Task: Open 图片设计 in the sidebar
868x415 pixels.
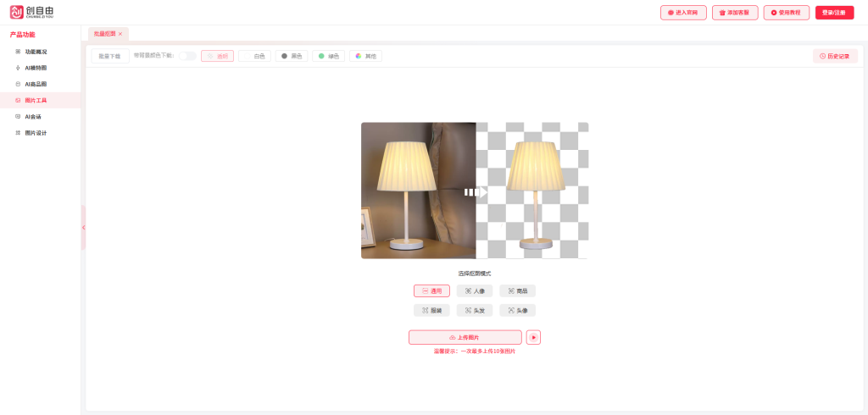Action: (36, 132)
